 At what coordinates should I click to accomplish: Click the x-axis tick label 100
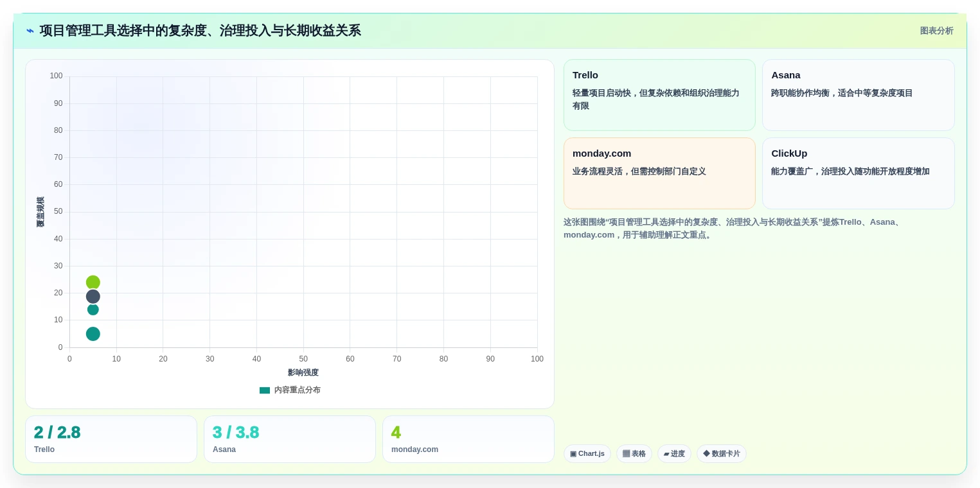coord(537,359)
